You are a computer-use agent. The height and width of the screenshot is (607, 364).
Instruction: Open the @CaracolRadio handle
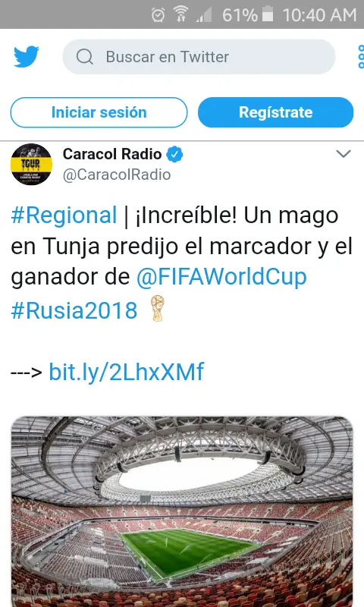tap(117, 175)
